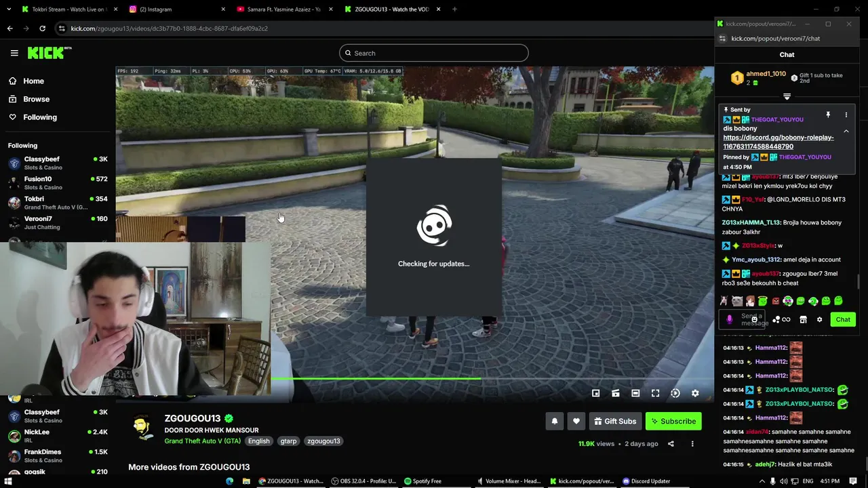Viewport: 868px width, 488px height.
Task: Toggle notification bell for ZGOUGOU13
Action: click(555, 421)
